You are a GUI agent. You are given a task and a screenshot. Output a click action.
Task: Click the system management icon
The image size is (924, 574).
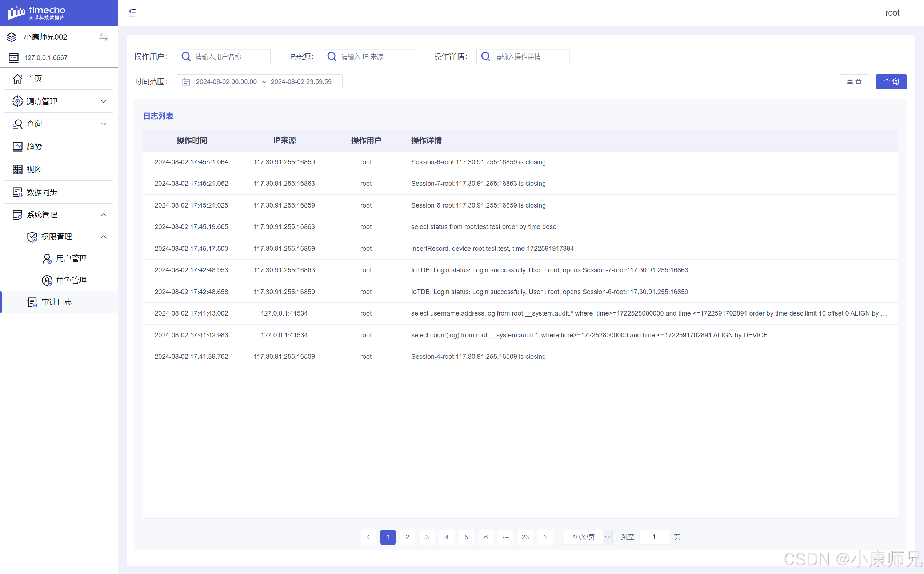[17, 215]
